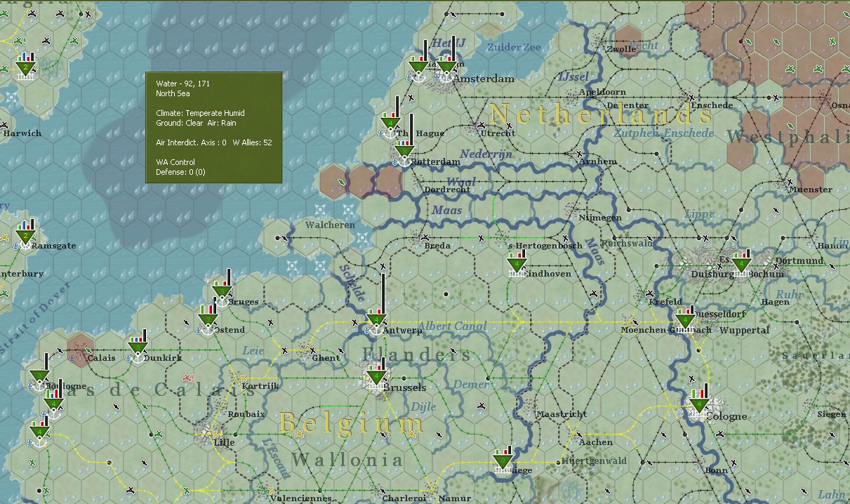Click the airfield icon at Breda
This screenshot has height=504, width=850.
click(425, 238)
